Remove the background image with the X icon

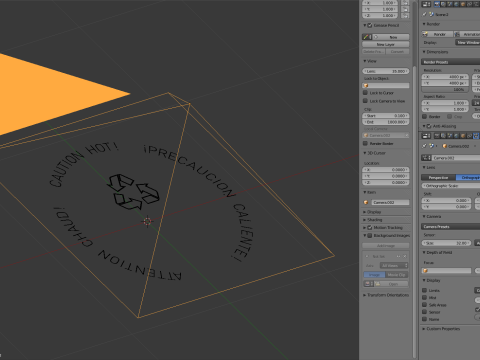405,256
